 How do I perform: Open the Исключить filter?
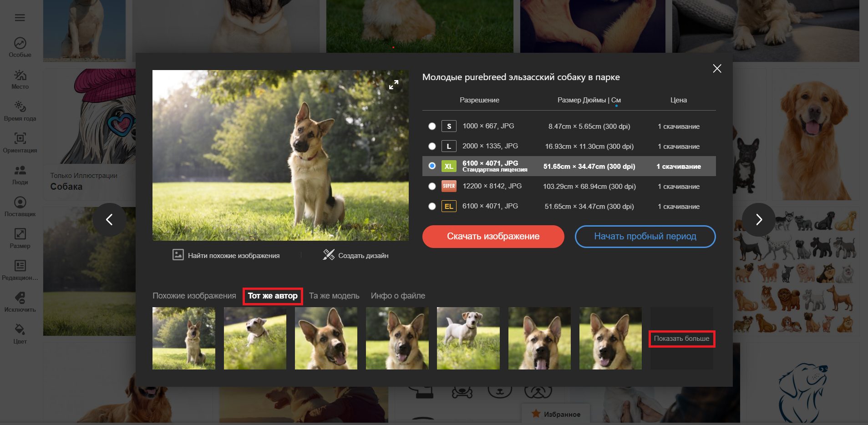20,302
